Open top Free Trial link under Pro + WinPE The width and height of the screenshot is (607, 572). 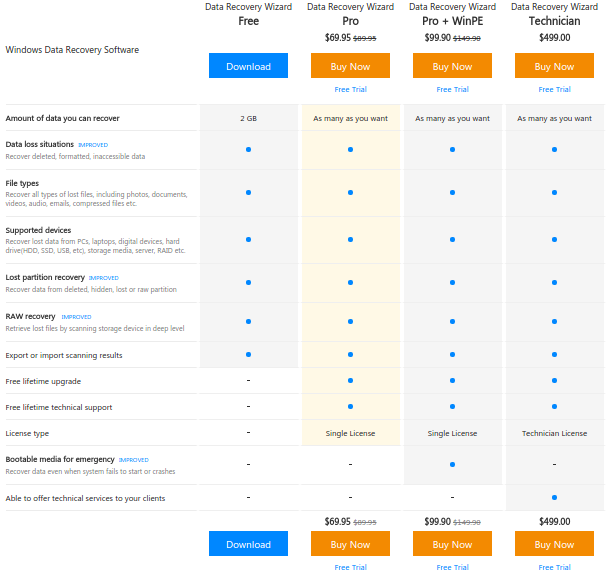(x=452, y=89)
